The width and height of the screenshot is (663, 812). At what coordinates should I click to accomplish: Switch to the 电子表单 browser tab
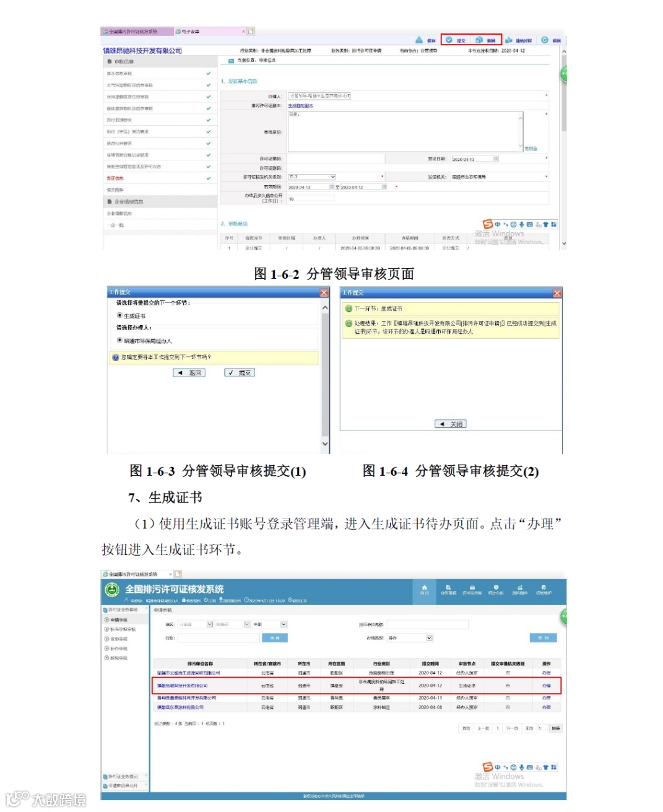pyautogui.click(x=210, y=32)
